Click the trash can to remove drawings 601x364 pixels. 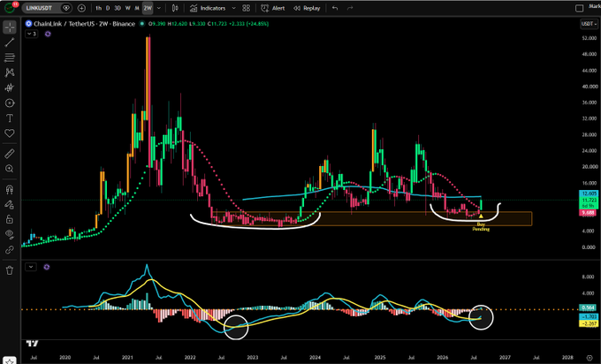(10, 270)
